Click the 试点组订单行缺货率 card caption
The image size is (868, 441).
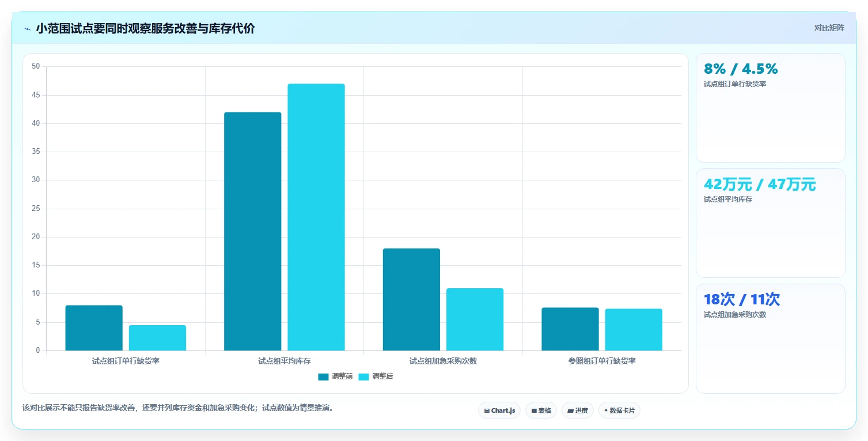pos(735,84)
